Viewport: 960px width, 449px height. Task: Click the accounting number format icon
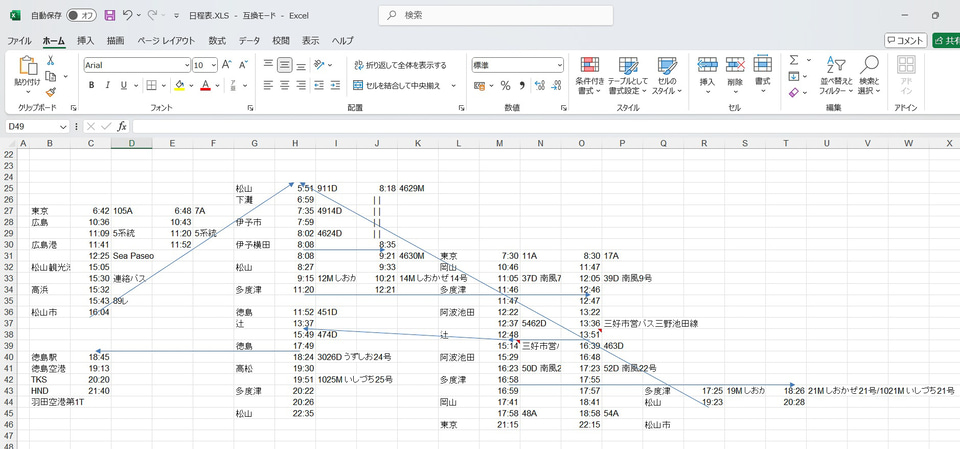[479, 85]
